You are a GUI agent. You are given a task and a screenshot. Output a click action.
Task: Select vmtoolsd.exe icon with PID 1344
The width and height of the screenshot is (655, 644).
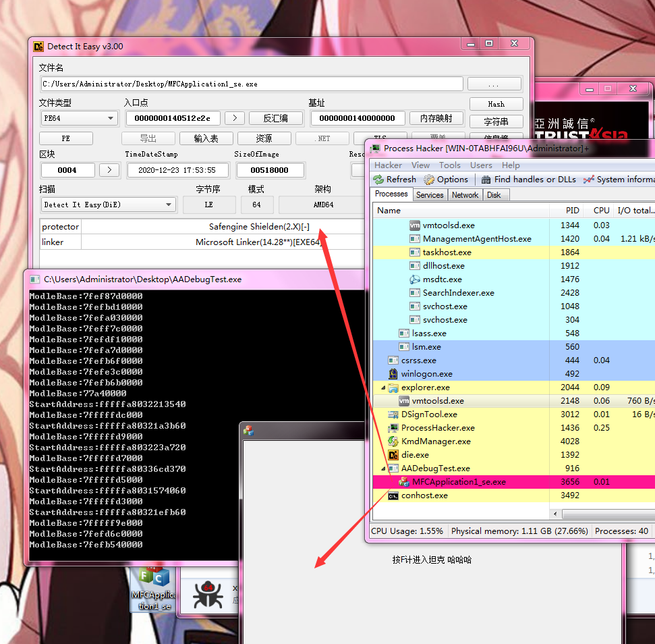tap(414, 225)
